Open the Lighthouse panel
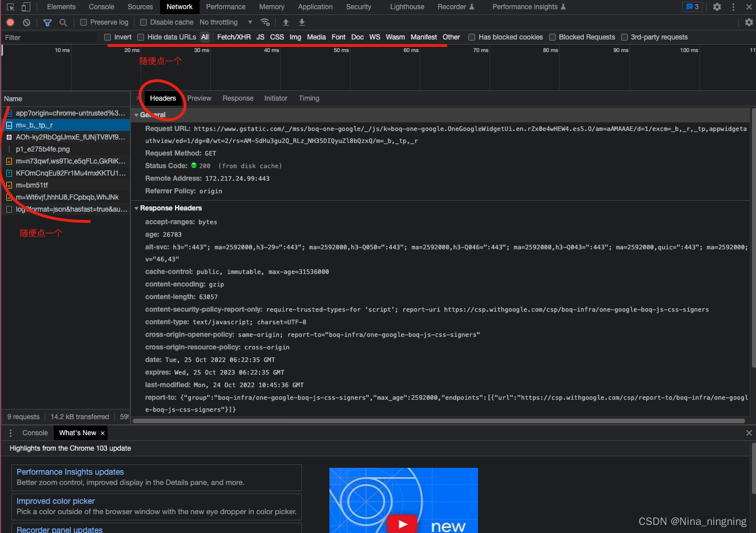756x533 pixels. coord(407,7)
